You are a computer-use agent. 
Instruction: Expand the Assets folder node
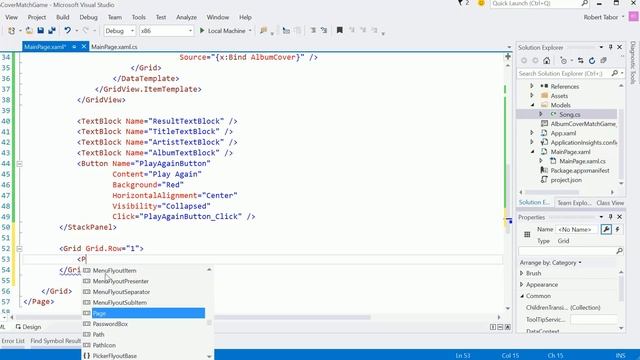point(532,96)
